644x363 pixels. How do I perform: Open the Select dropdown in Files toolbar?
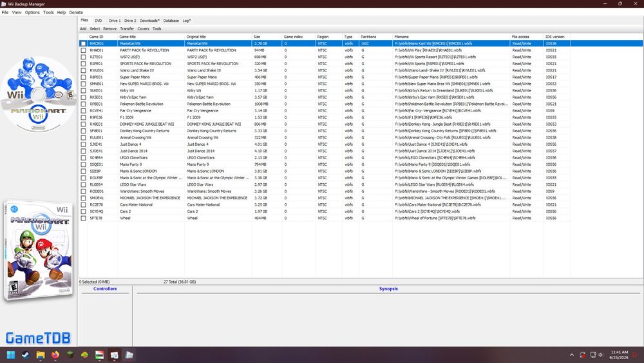(95, 29)
